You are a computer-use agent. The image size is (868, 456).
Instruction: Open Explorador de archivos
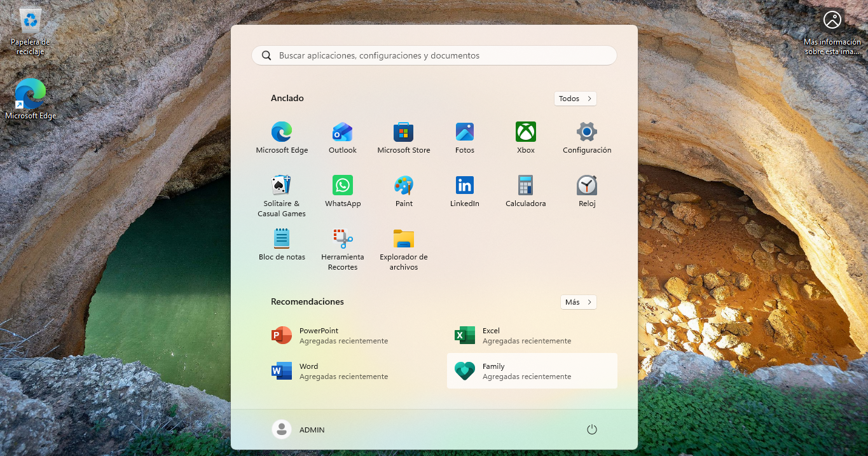pos(404,249)
